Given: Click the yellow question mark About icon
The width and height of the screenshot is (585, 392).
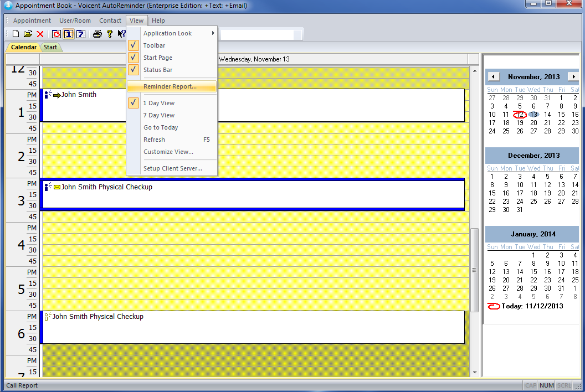Looking at the screenshot, I should 110,34.
